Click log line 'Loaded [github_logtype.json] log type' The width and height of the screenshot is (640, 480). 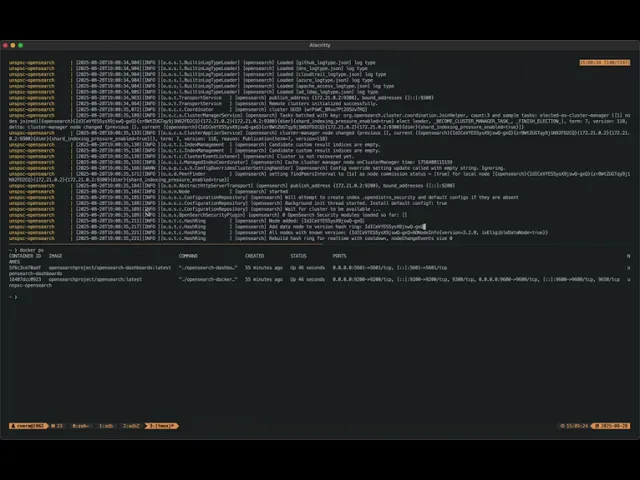click(x=326, y=62)
